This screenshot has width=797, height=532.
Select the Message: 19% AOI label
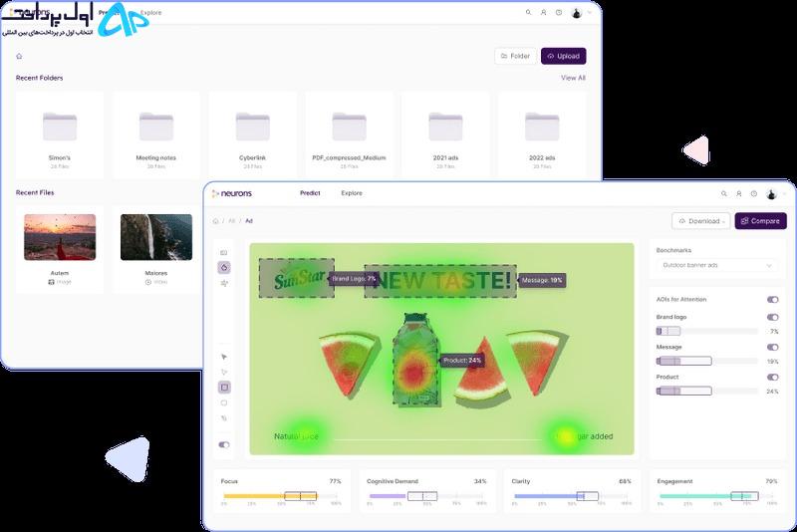click(x=542, y=280)
